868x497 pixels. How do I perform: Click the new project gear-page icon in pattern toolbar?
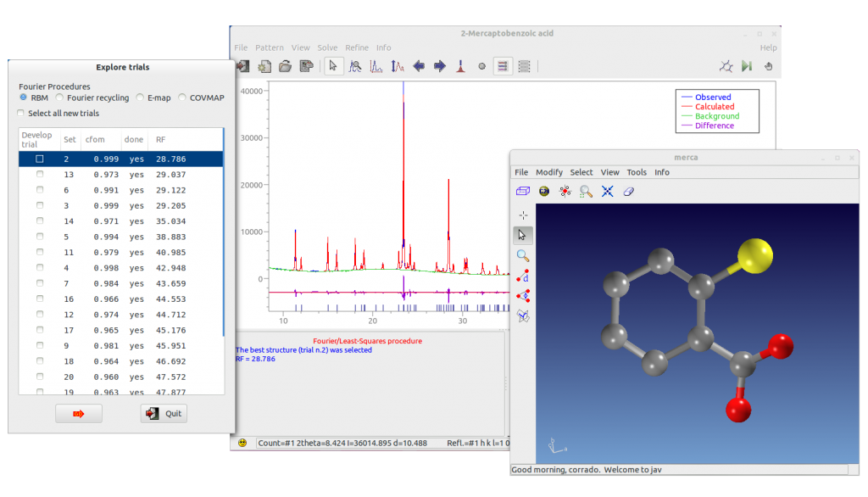(x=264, y=66)
